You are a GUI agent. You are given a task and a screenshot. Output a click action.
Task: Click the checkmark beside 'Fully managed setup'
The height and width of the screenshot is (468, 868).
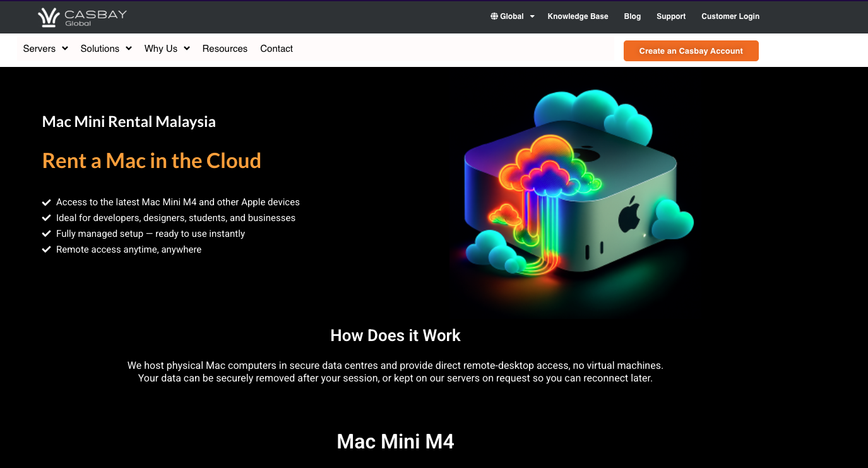point(46,234)
